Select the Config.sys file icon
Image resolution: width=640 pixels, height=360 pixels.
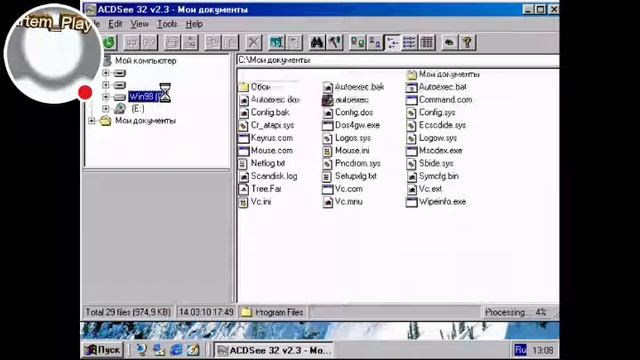pos(411,113)
